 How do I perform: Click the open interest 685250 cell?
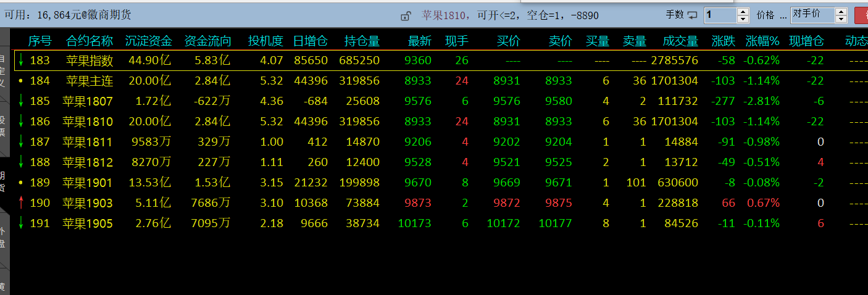tap(359, 60)
